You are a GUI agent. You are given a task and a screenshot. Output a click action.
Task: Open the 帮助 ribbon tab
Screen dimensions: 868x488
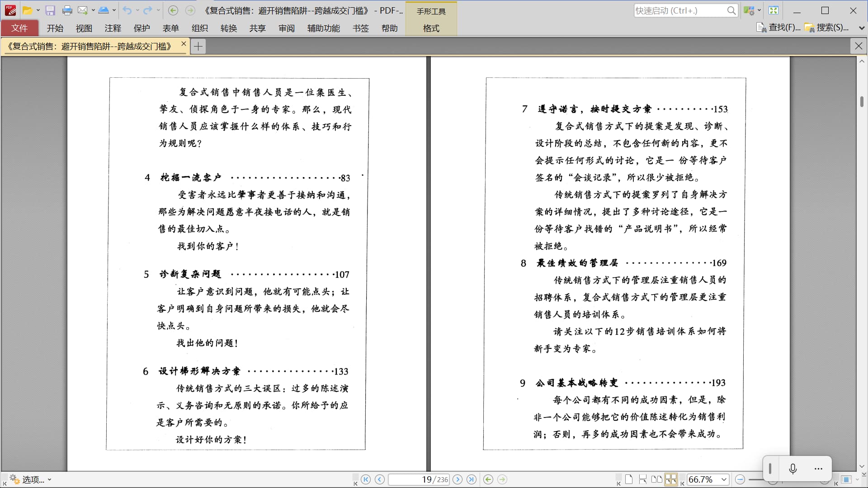pyautogui.click(x=390, y=28)
